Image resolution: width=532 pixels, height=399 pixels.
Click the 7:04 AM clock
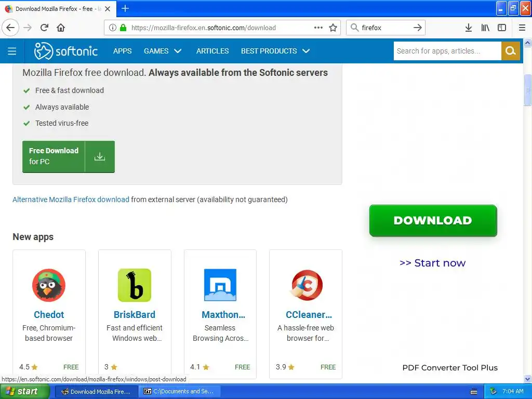513,392
